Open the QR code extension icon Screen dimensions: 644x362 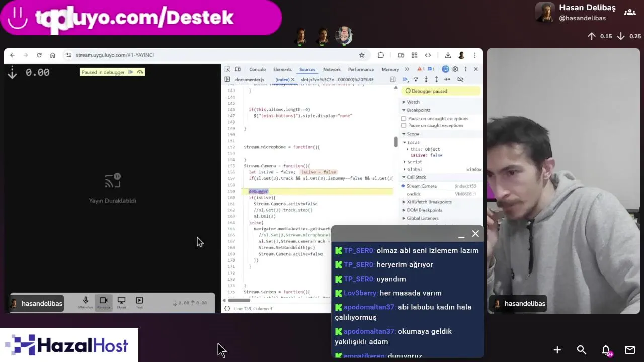(x=414, y=55)
